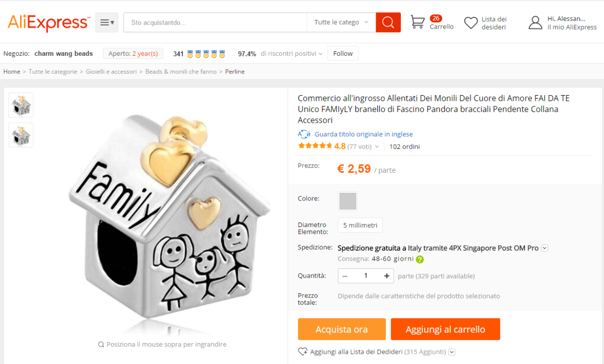Select the silver color swatch
604x364 pixels.
tap(348, 201)
